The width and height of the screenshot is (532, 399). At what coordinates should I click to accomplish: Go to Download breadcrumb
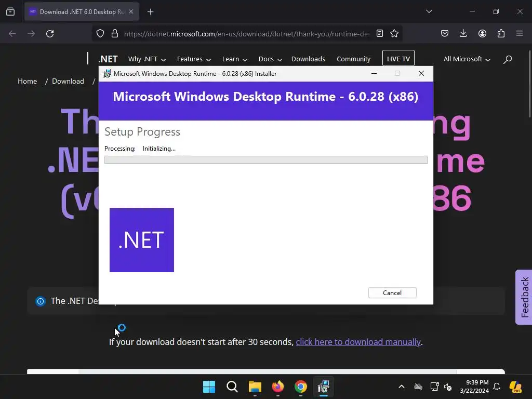coord(68,81)
